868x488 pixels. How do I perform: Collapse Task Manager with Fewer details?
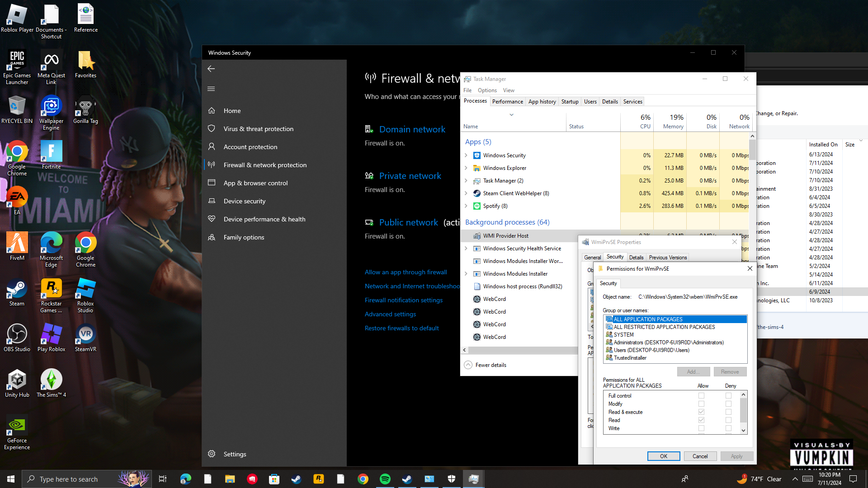(x=485, y=365)
